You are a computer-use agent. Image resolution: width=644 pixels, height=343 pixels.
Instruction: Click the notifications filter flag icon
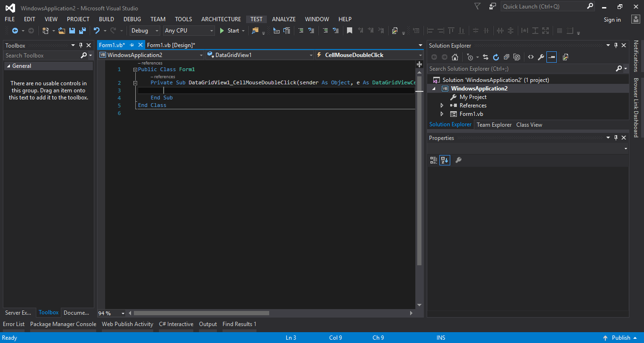[x=478, y=7]
